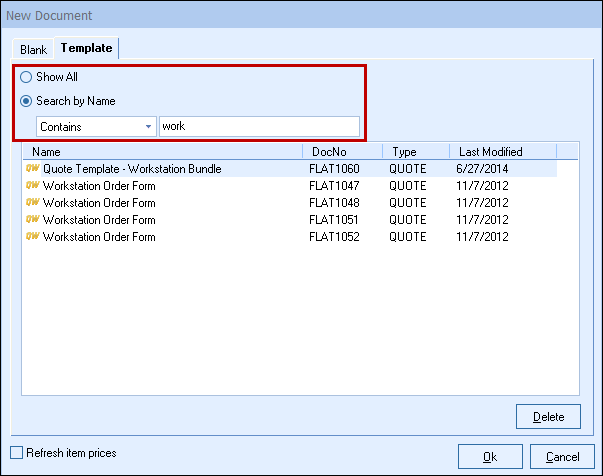Sort templates by the Name column header
The height and width of the screenshot is (476, 603).
(162, 152)
